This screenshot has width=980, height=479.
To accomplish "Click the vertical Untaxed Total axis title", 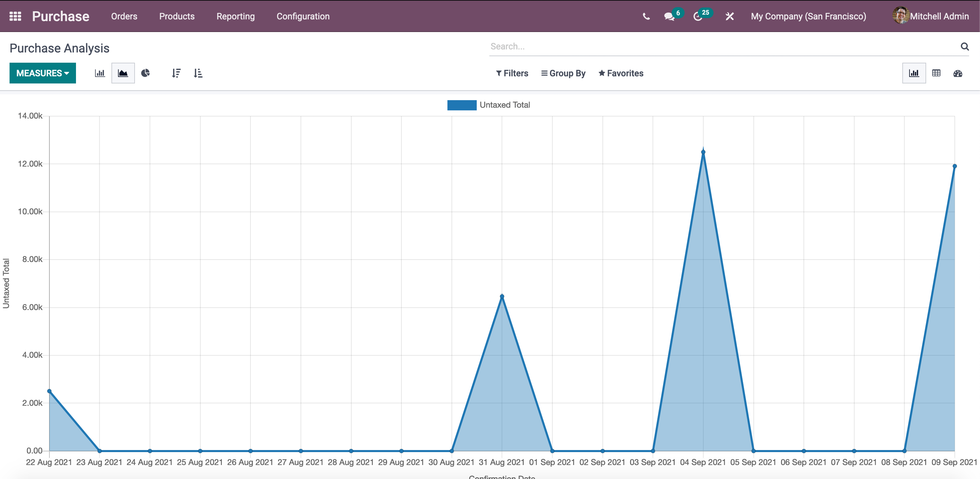I will pyautogui.click(x=6, y=283).
